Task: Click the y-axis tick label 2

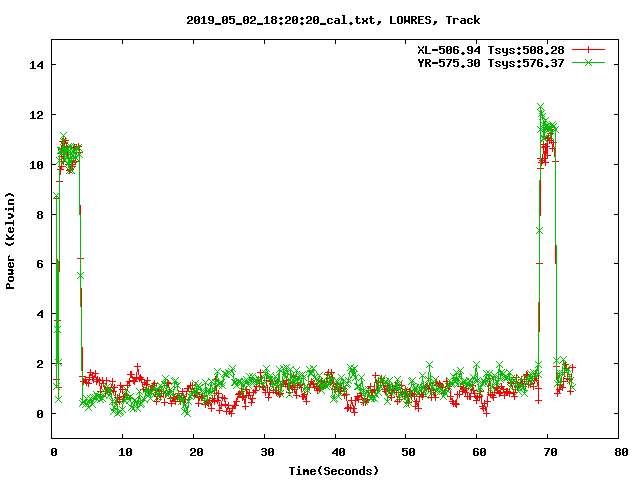Action: point(40,364)
